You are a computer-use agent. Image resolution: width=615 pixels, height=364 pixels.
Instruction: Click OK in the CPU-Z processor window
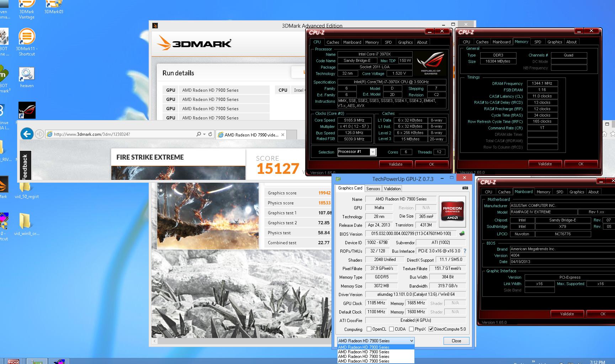coord(431,164)
